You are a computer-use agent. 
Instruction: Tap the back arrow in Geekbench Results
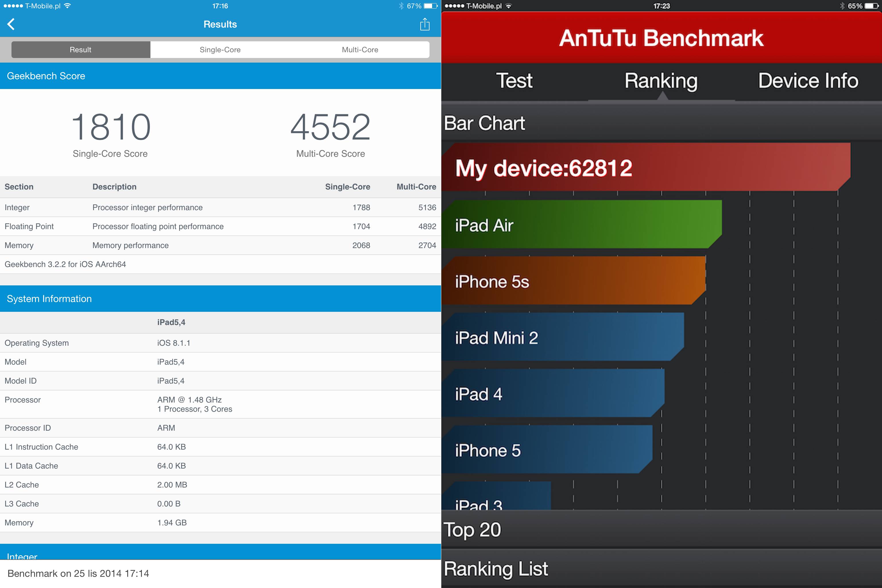coord(11,24)
